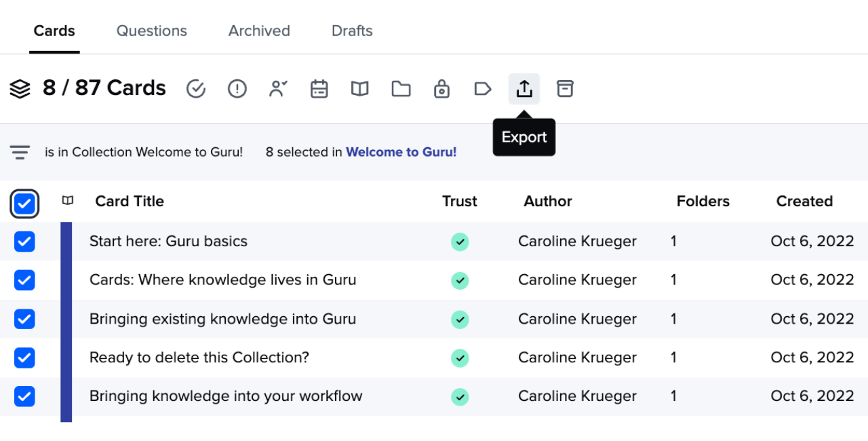This screenshot has width=868, height=441.
Task: Uncheck Ready to delete this Collection? checkbox
Action: 24,358
